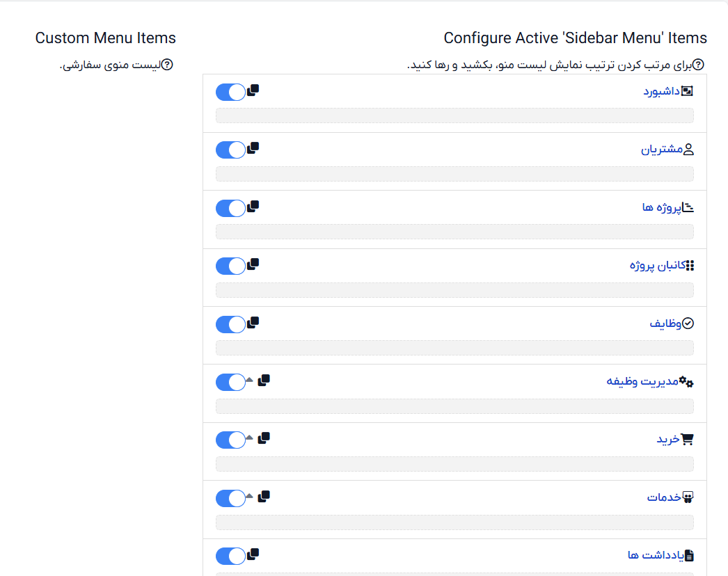The image size is (728, 576).
Task: Click the copy icon in کانبان پروژه row
Action: (x=253, y=264)
